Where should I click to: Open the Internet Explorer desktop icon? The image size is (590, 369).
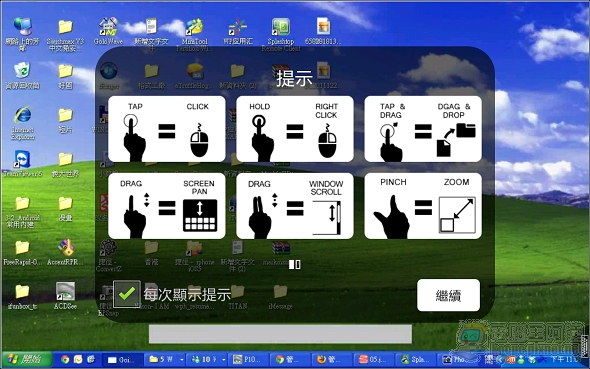coord(23,123)
